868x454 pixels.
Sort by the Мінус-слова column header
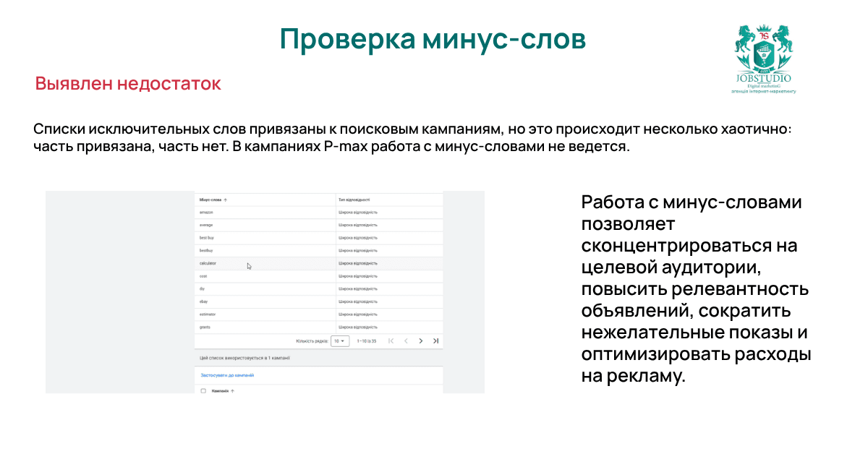[213, 200]
